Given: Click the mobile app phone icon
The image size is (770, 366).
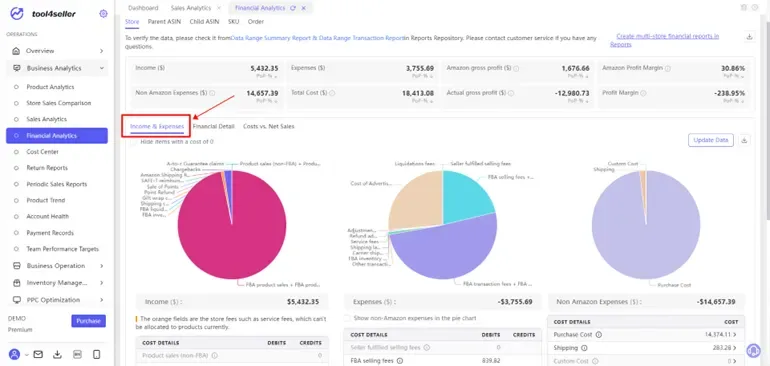Looking at the screenshot, I should coord(97,354).
